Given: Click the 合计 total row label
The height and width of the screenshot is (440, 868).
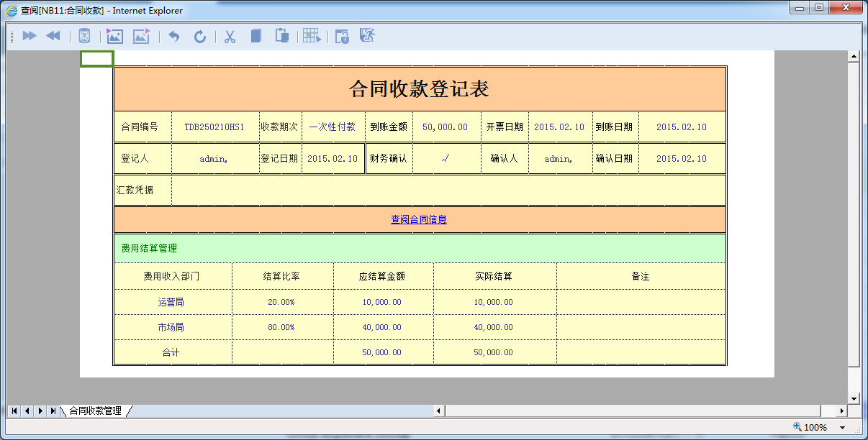Looking at the screenshot, I should [173, 352].
